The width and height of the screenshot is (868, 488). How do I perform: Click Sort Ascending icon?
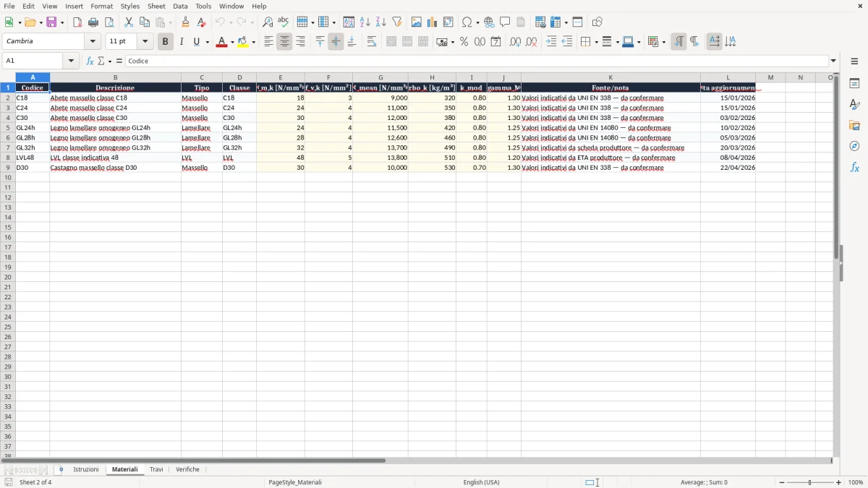(x=365, y=22)
